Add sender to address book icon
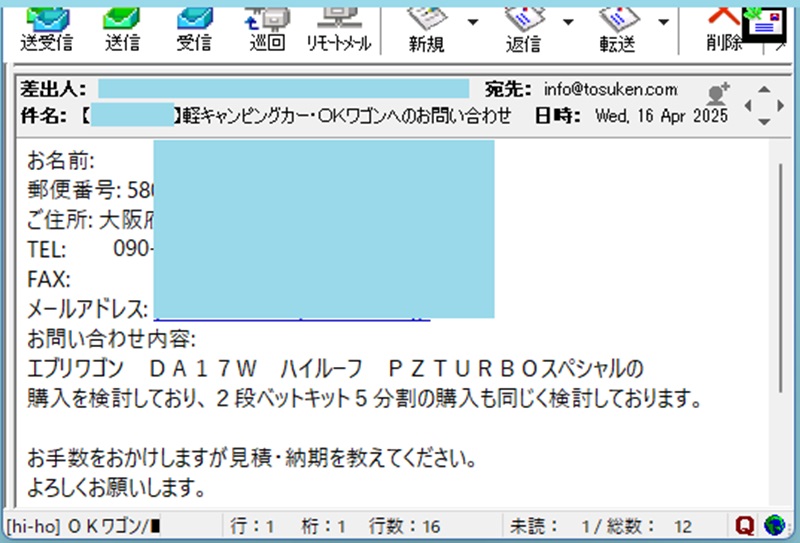 tap(717, 95)
